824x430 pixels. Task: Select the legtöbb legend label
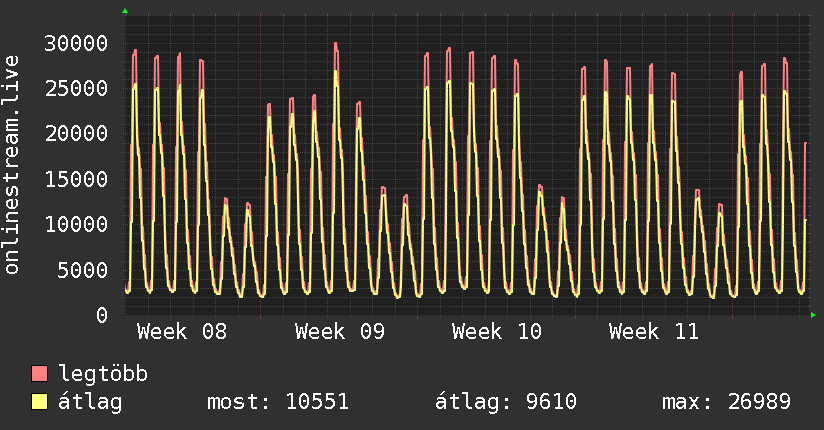point(104,374)
